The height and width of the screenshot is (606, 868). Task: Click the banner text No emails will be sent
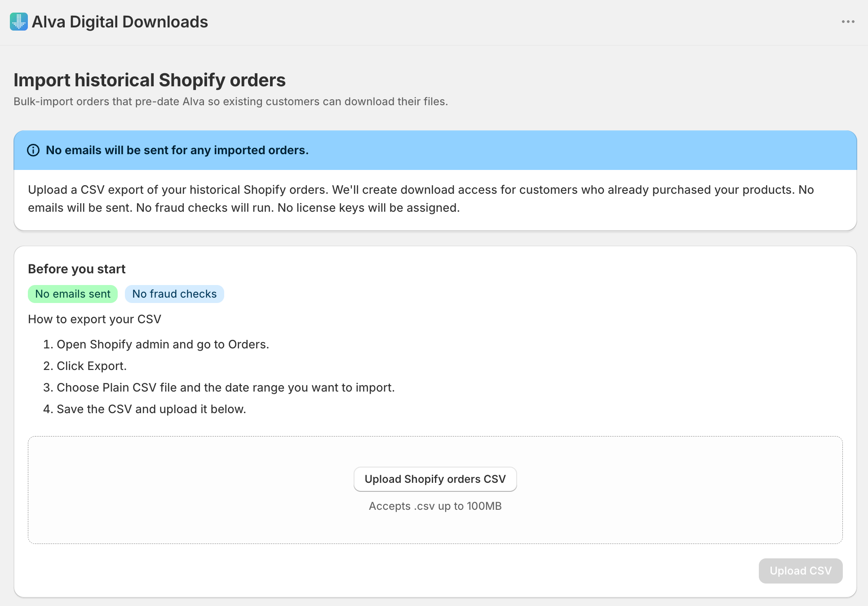pyautogui.click(x=177, y=150)
